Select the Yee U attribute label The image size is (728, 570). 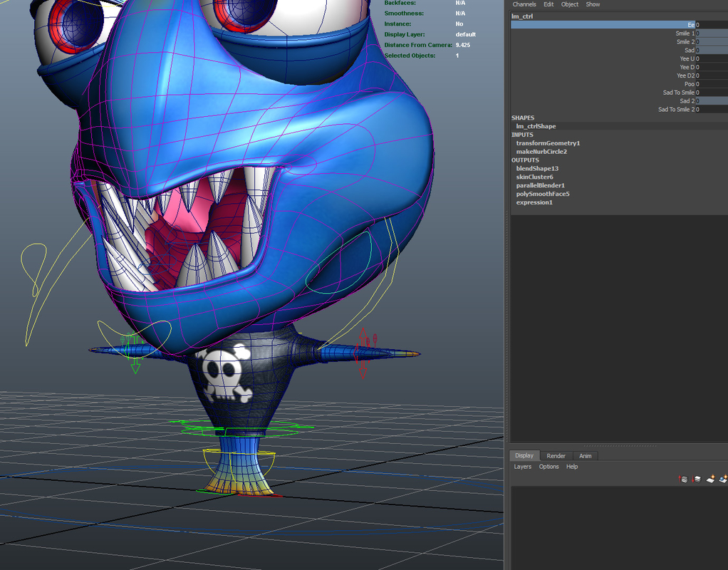[685, 58]
